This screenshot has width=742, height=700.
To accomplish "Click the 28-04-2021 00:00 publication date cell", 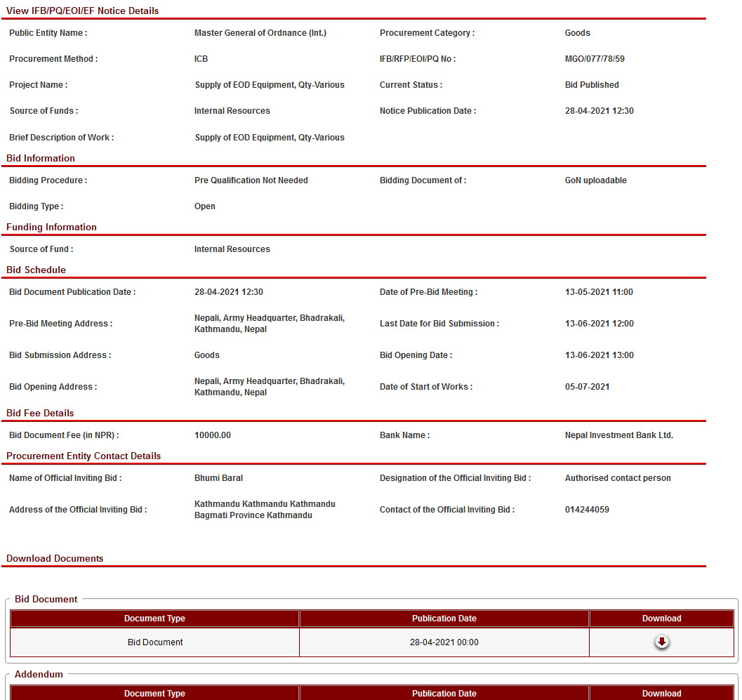I will (444, 642).
